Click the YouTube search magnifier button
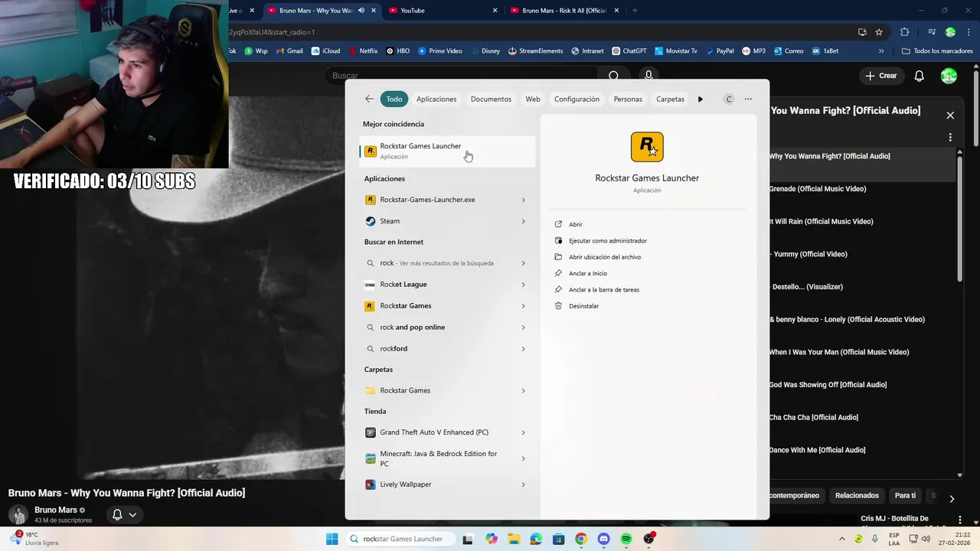Viewport: 980px width, 551px height. (x=613, y=76)
